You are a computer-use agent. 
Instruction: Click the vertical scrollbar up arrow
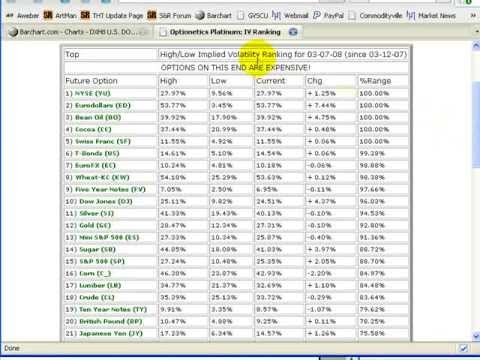point(476,46)
